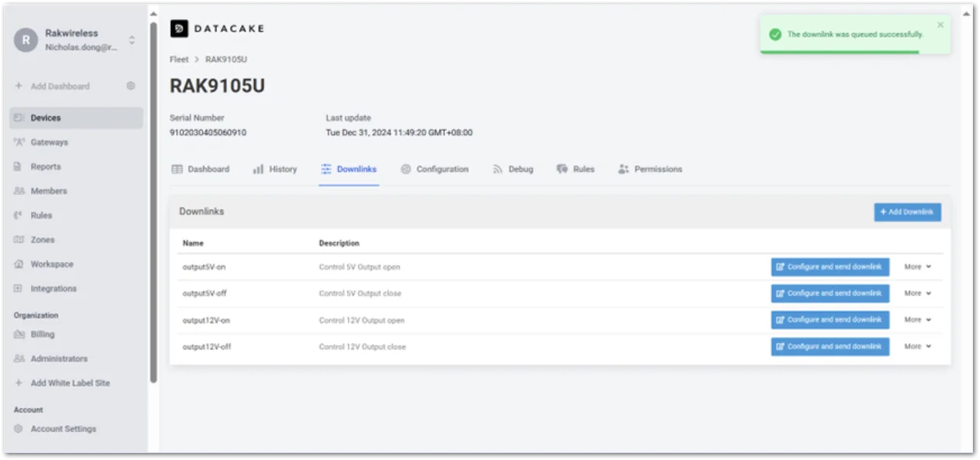
Task: Click the Datacake logo icon
Action: point(179,29)
